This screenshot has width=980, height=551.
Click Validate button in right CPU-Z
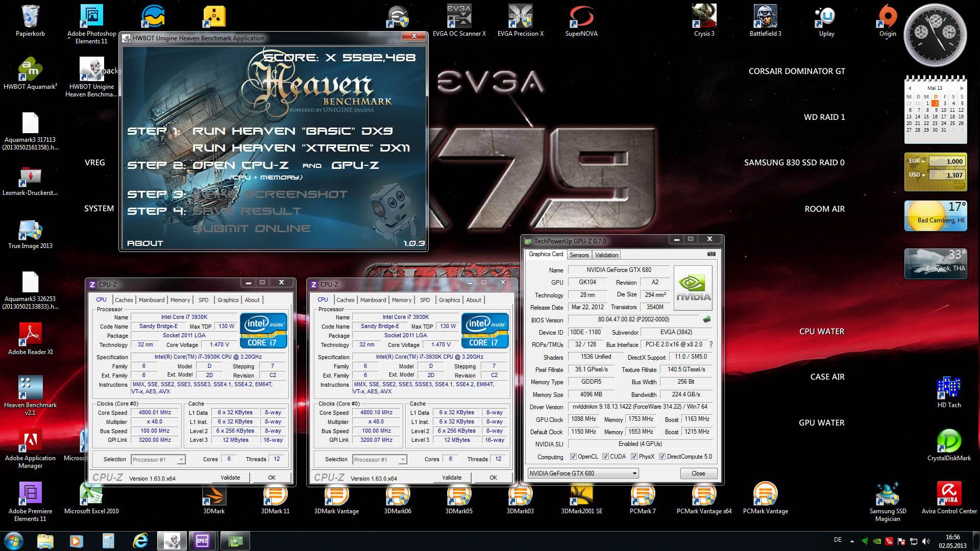click(452, 478)
